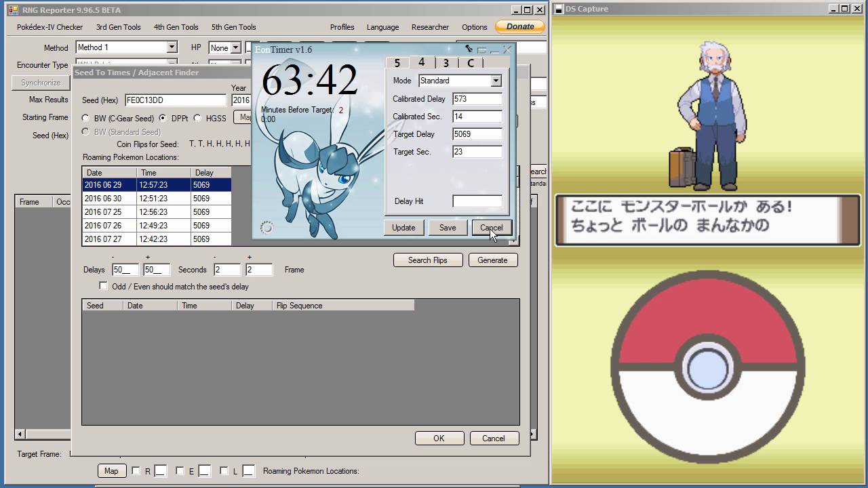Click the Flip Sequence column header
Viewport: 868px width, 488px height.
(x=343, y=306)
